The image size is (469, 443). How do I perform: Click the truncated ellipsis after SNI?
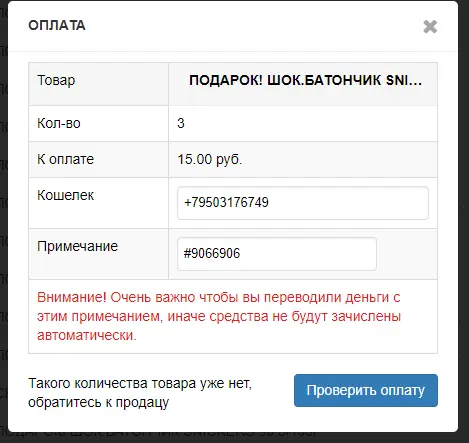coord(415,80)
